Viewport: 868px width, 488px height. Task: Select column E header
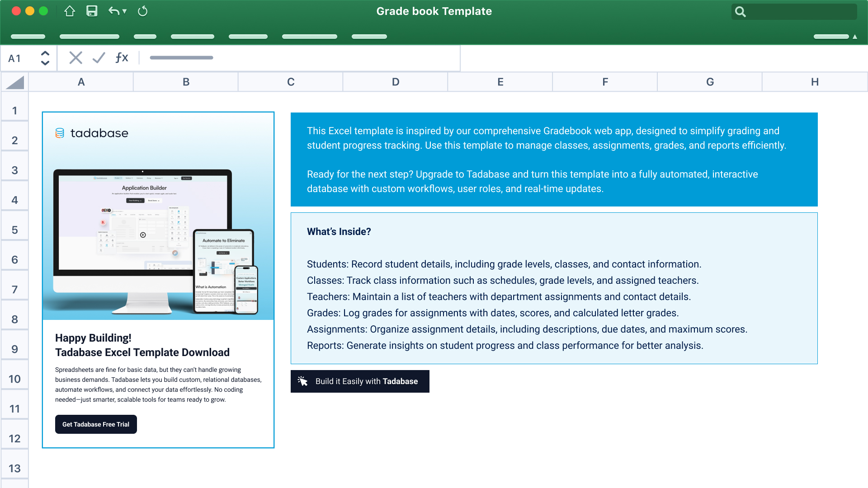[x=500, y=82]
